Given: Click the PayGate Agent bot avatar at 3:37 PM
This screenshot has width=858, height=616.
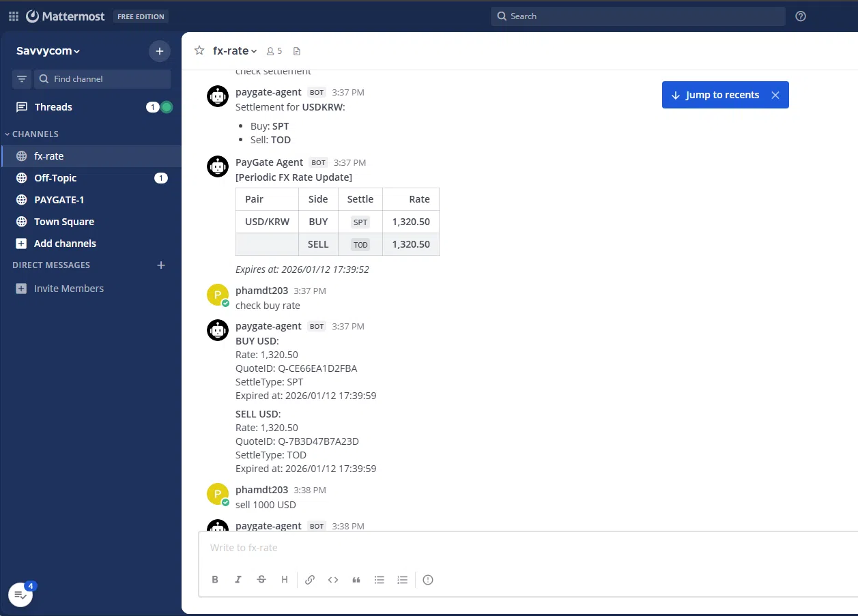Looking at the screenshot, I should click(x=218, y=167).
